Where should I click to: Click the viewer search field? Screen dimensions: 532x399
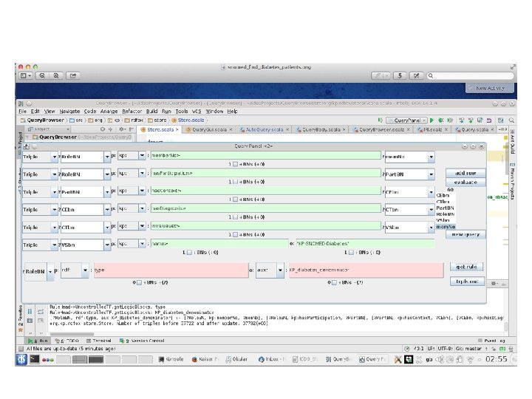point(470,75)
